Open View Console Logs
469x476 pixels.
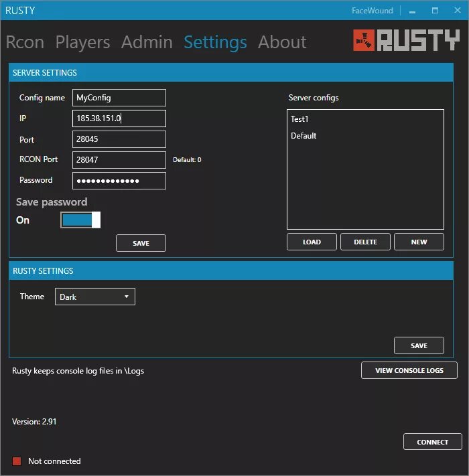[409, 370]
